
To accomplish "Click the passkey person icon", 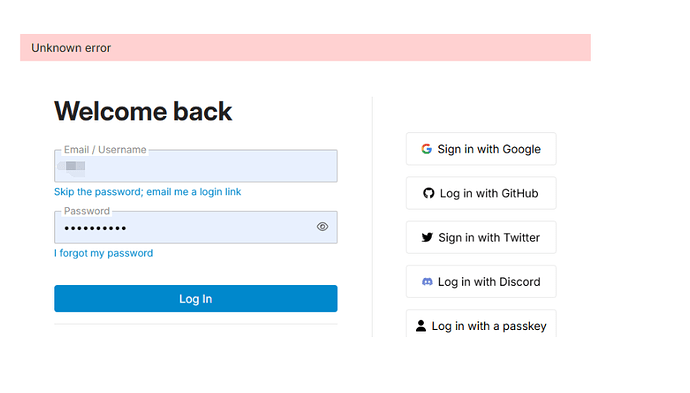I will click(421, 326).
